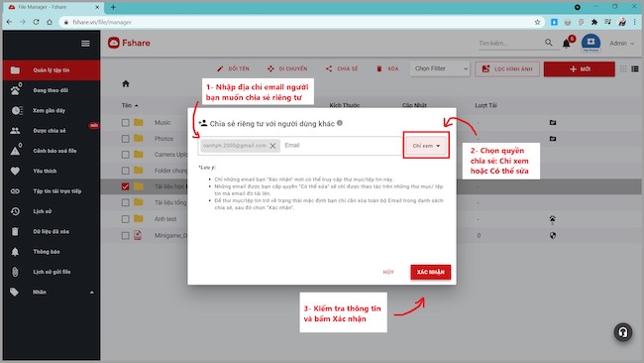
Task: Go to home folder icon
Action: tap(126, 84)
